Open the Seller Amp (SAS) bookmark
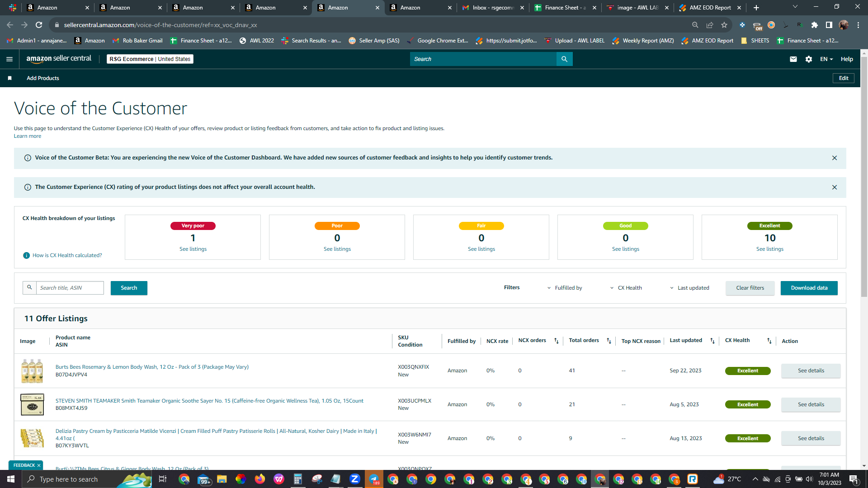The height and width of the screenshot is (488, 868). (374, 41)
